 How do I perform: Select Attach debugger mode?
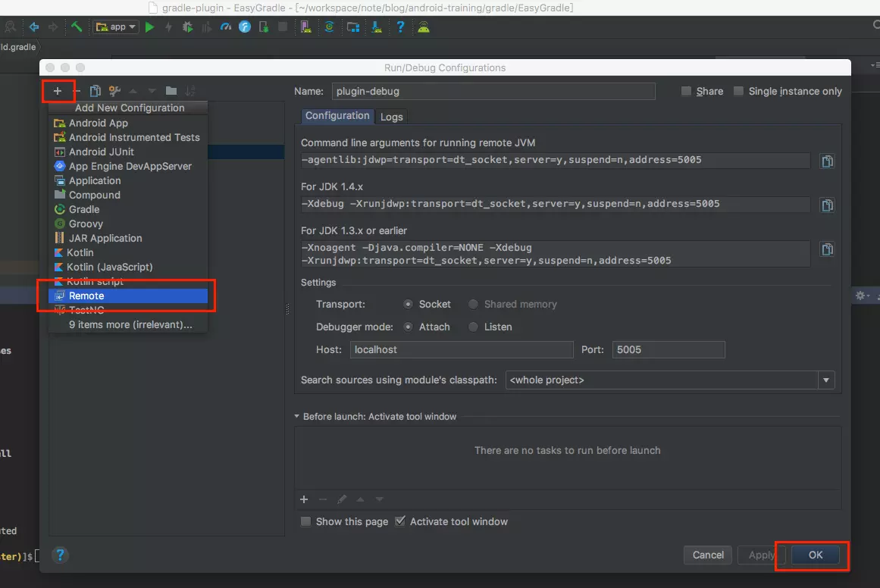[x=408, y=327]
